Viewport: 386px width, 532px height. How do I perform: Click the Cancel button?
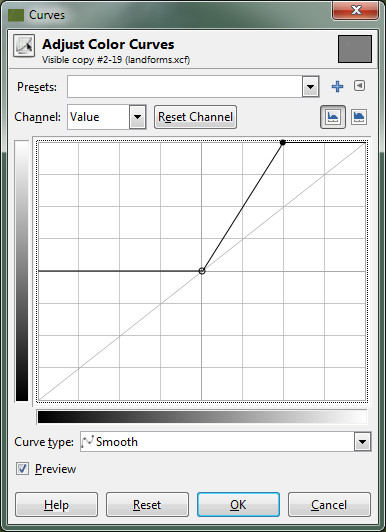(x=329, y=505)
